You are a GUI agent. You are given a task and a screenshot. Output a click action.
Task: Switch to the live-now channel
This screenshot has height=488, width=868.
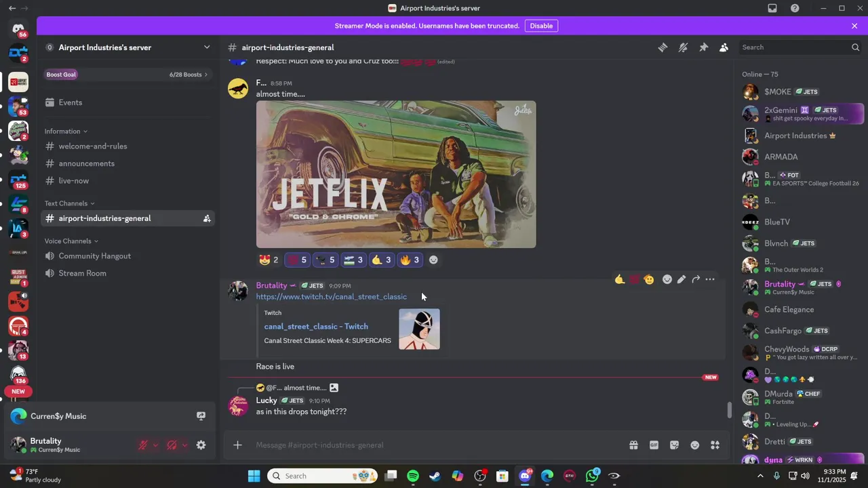[127, 181]
